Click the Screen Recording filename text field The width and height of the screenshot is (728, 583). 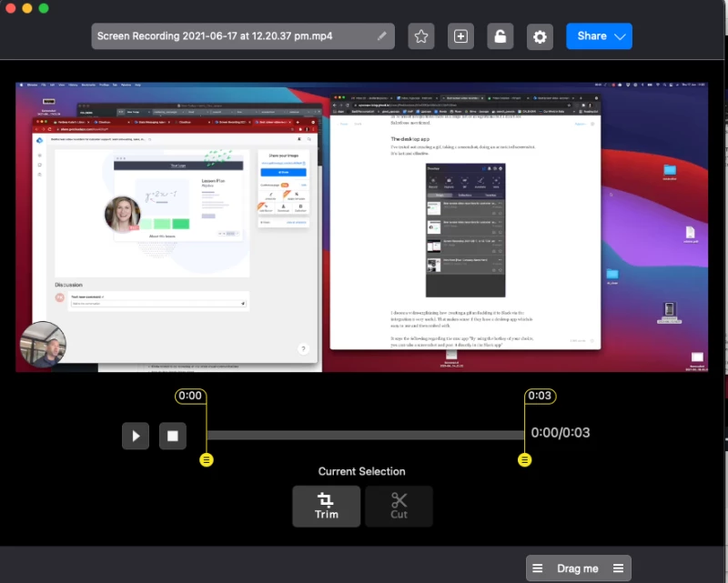point(232,36)
